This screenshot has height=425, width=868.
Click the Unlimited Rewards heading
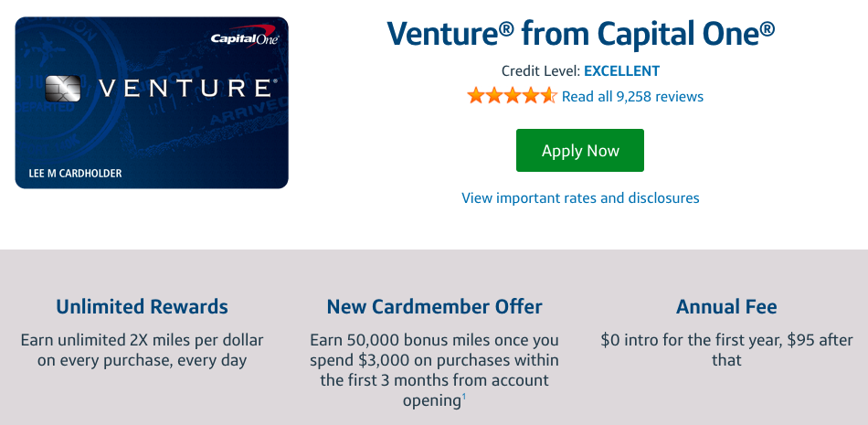tap(142, 306)
